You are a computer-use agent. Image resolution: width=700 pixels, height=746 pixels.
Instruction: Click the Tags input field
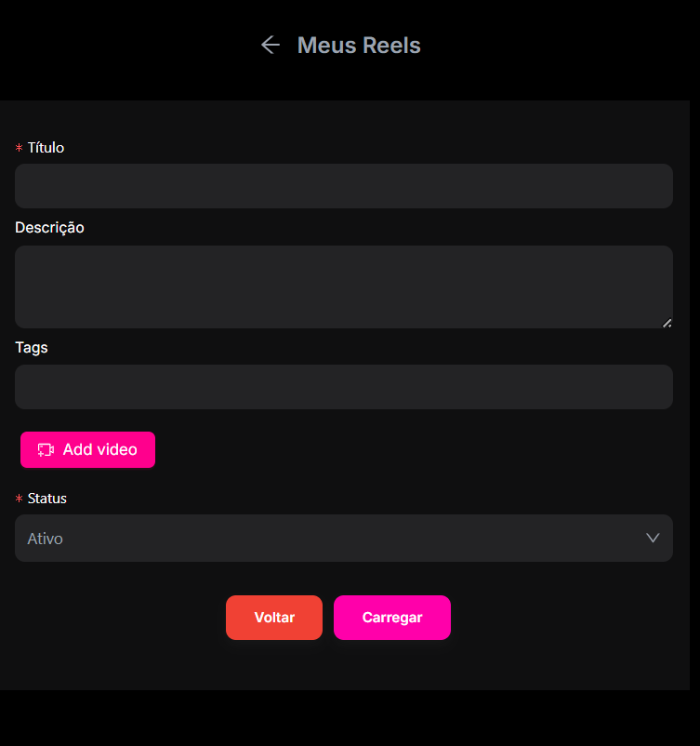click(344, 387)
